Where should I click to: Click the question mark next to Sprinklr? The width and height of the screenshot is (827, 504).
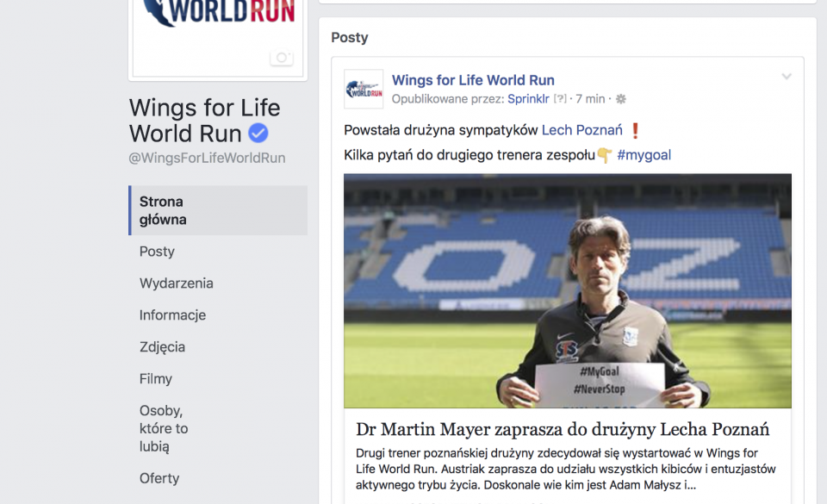pyautogui.click(x=560, y=98)
